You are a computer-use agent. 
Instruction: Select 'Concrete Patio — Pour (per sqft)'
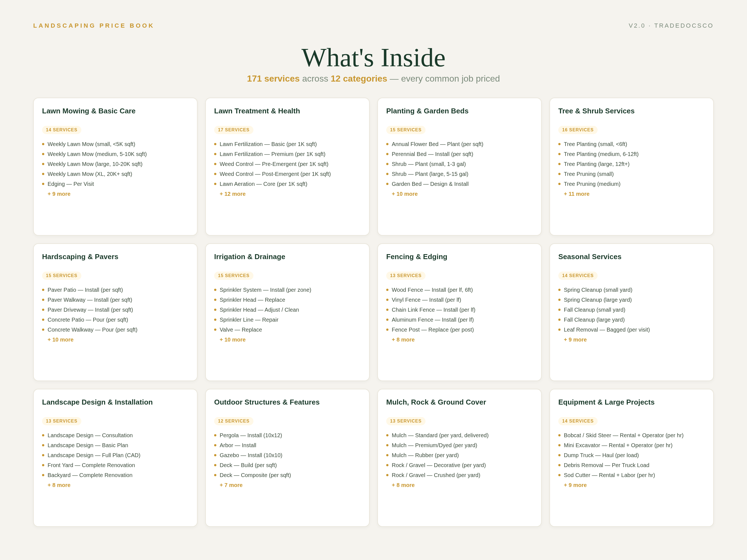[88, 320]
